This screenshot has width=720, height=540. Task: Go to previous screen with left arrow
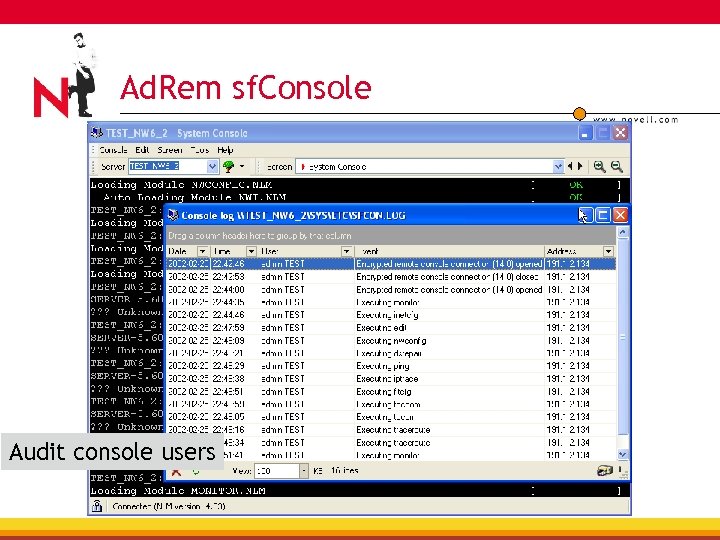coord(570,166)
